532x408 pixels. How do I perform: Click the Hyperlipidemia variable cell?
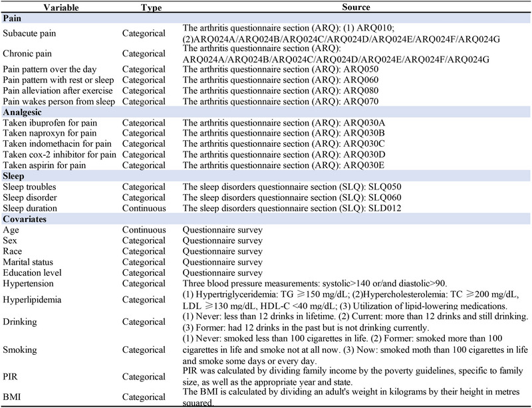pyautogui.click(x=32, y=300)
